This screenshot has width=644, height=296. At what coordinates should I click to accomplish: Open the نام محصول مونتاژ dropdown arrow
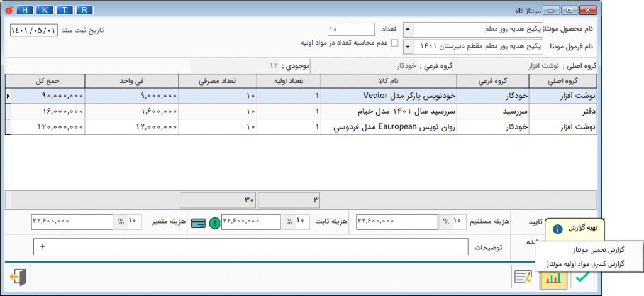click(408, 30)
